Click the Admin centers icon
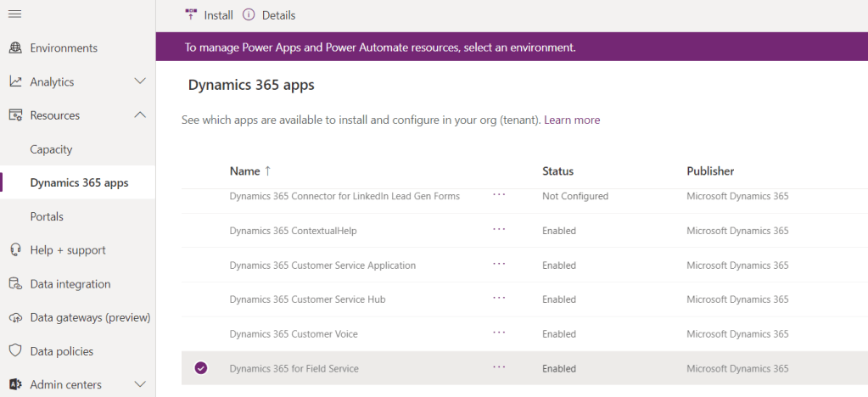The image size is (868, 397). tap(15, 385)
